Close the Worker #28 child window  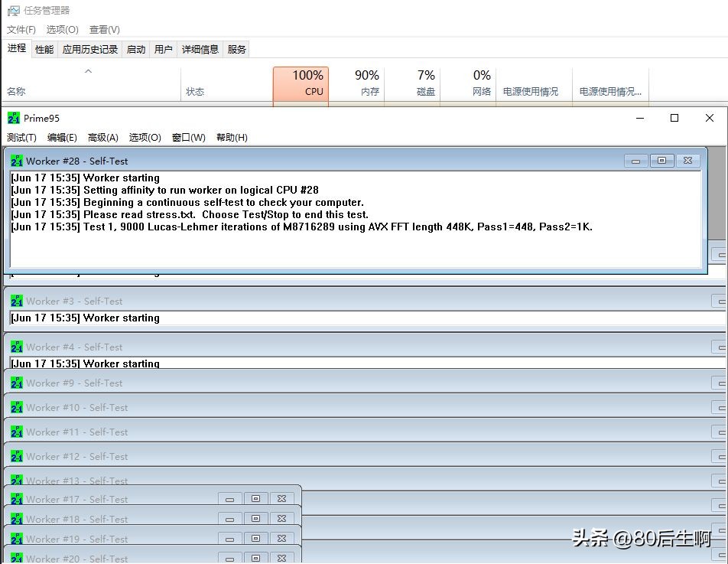pos(687,161)
